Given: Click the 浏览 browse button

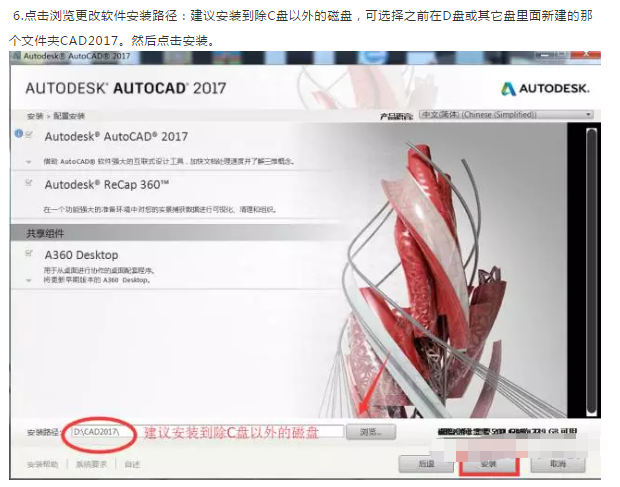Looking at the screenshot, I should pyautogui.click(x=370, y=432).
